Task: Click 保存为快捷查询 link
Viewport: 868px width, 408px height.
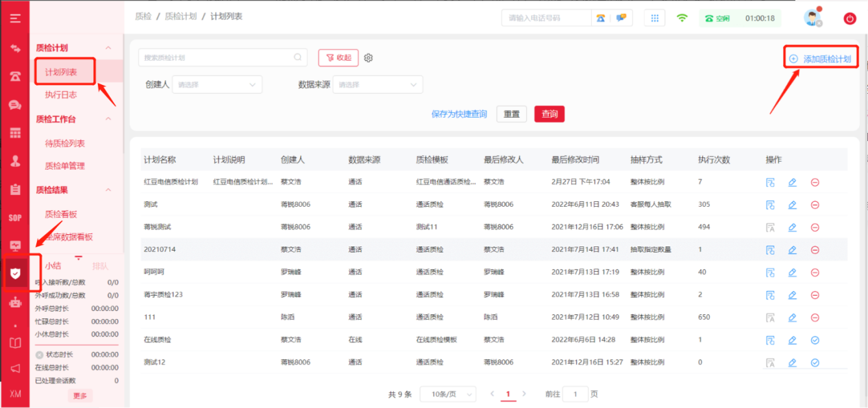Action: click(459, 114)
